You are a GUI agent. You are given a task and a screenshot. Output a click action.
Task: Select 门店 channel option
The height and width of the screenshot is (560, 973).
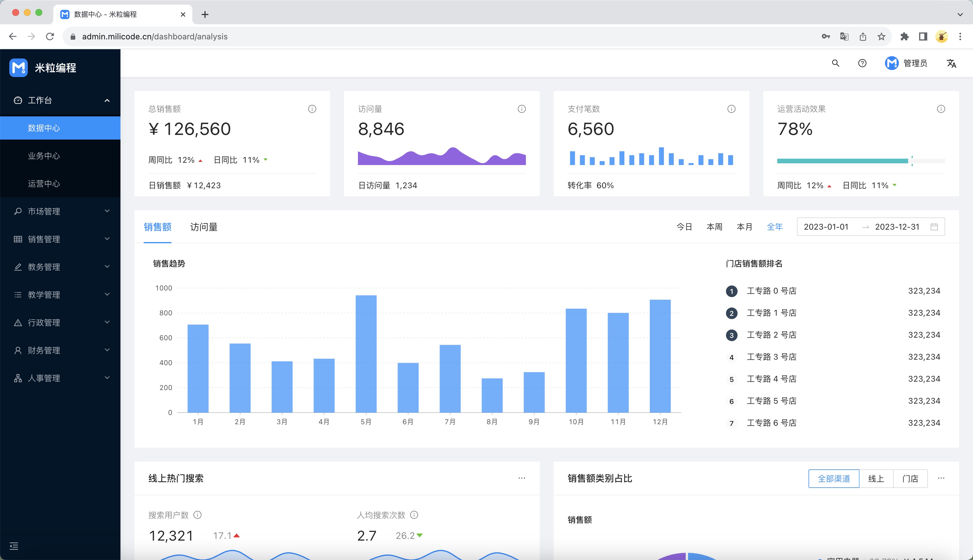click(x=910, y=478)
